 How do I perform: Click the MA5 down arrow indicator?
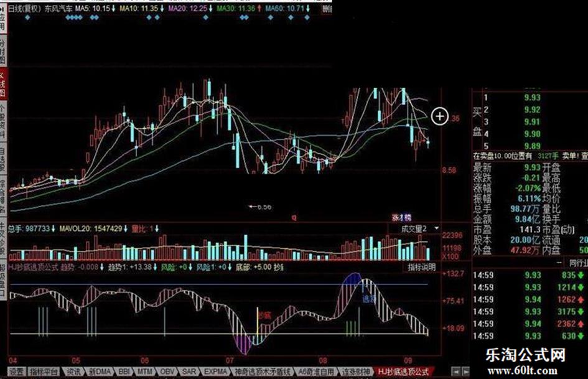pyautogui.click(x=113, y=8)
